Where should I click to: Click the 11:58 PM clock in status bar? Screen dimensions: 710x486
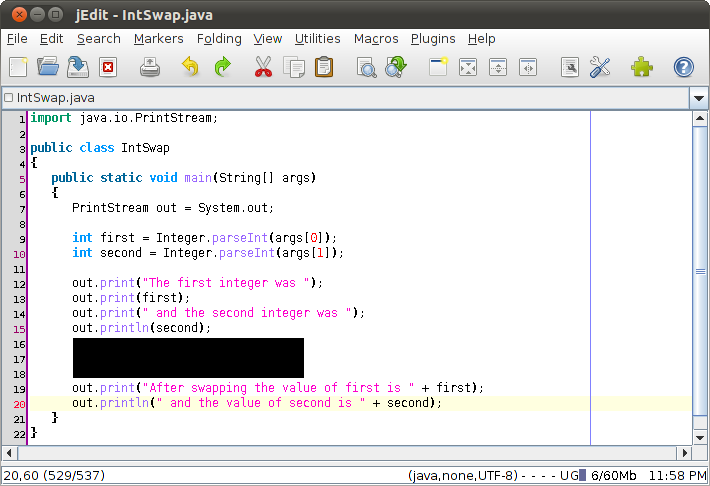677,476
